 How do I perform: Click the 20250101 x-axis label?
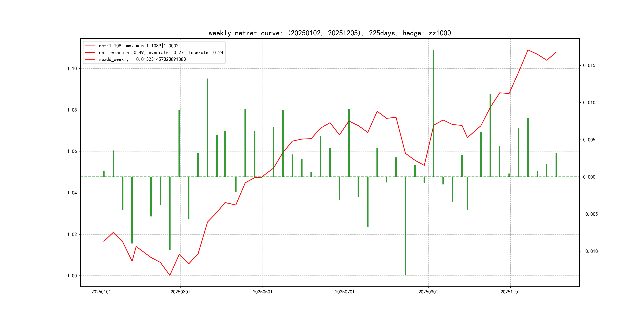point(101,292)
